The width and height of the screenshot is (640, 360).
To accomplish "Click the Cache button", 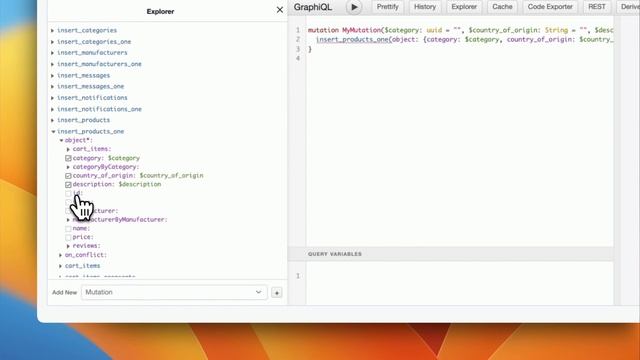I will 502,7.
